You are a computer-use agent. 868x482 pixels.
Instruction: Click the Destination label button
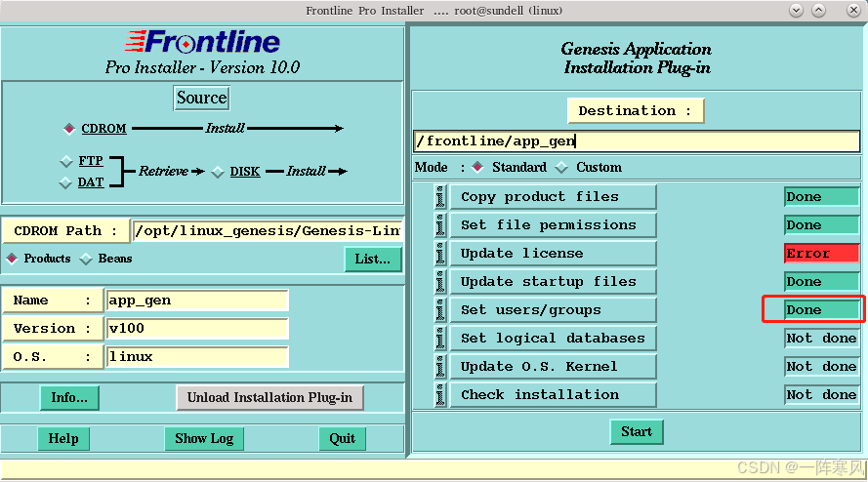click(636, 110)
